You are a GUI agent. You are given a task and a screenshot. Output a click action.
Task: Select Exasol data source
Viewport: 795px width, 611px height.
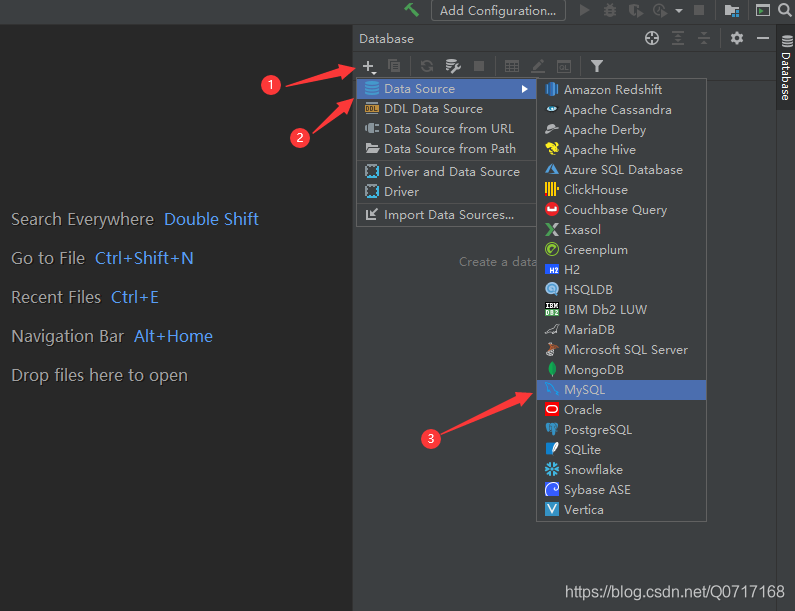click(621, 230)
